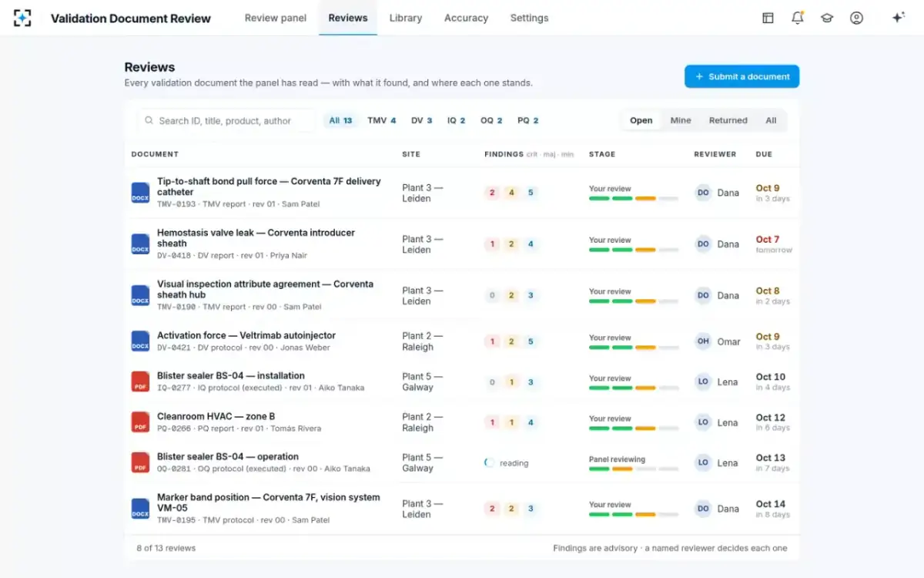Filter by IQ 2 documents
The image size is (924, 578).
457,120
